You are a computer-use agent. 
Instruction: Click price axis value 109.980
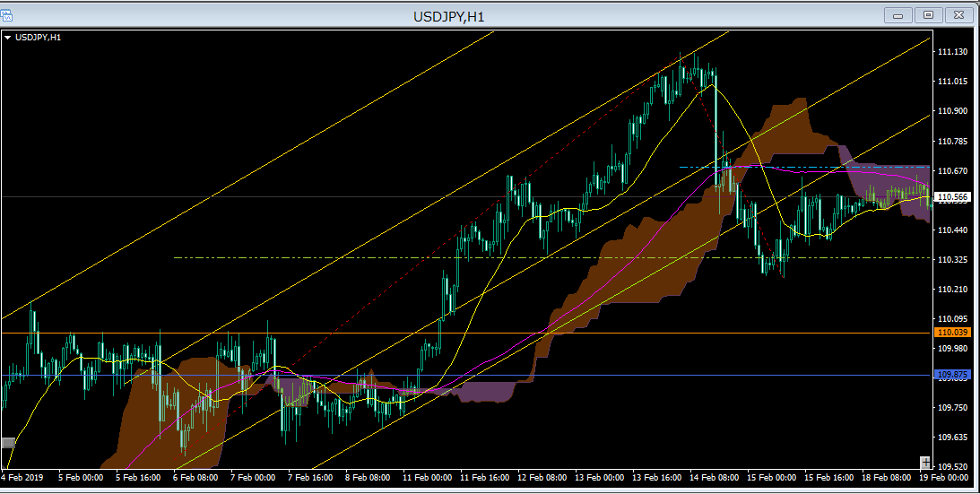(952, 348)
